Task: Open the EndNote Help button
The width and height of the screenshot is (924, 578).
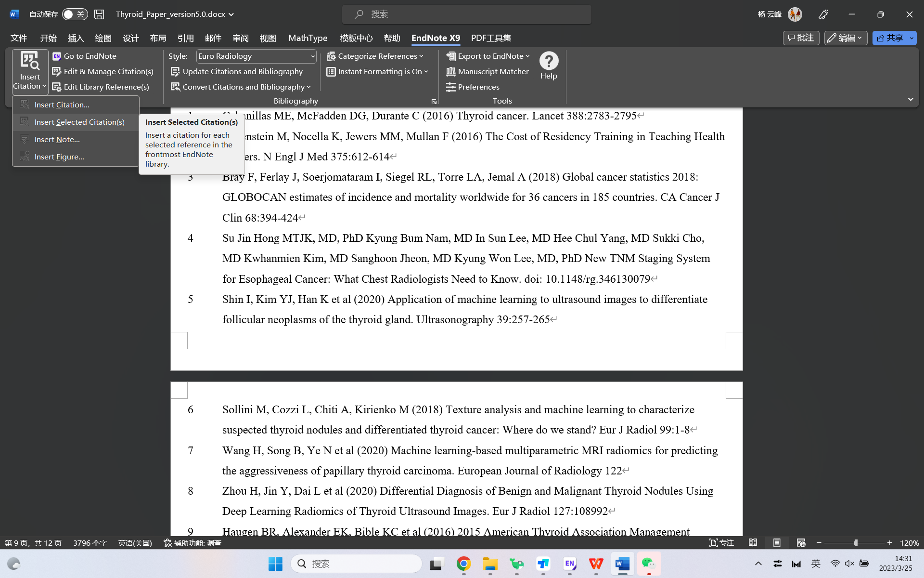Action: (x=549, y=65)
